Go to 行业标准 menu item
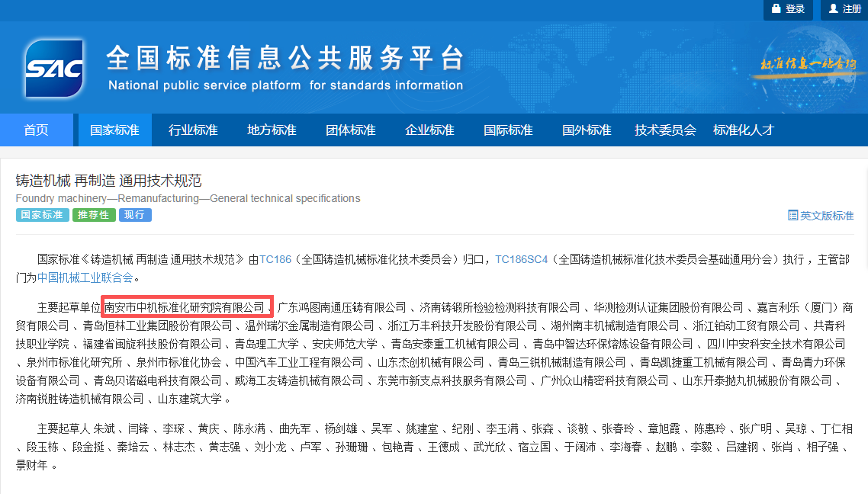This screenshot has height=494, width=868. [x=193, y=130]
